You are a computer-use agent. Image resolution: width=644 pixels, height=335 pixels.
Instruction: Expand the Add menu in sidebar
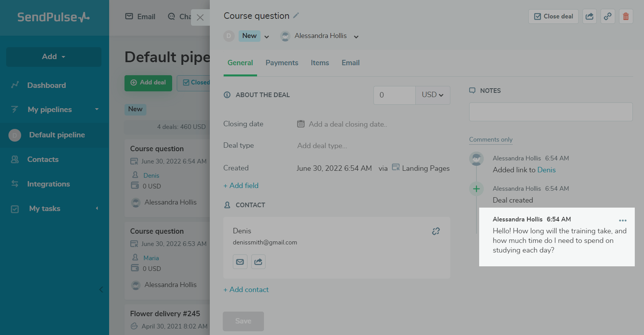54,57
